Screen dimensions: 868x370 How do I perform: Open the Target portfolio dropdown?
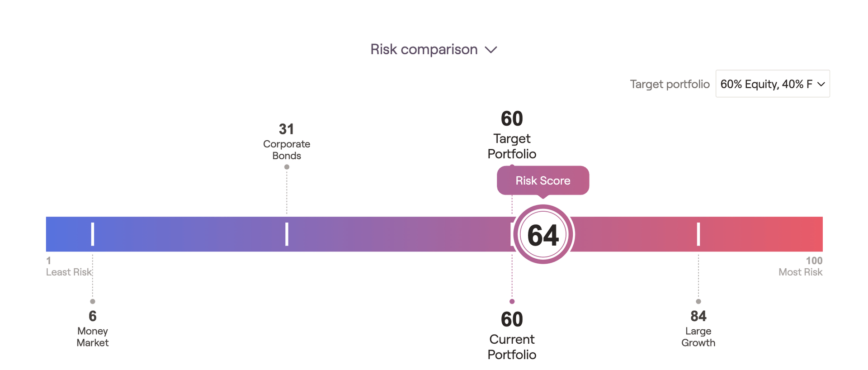(773, 84)
